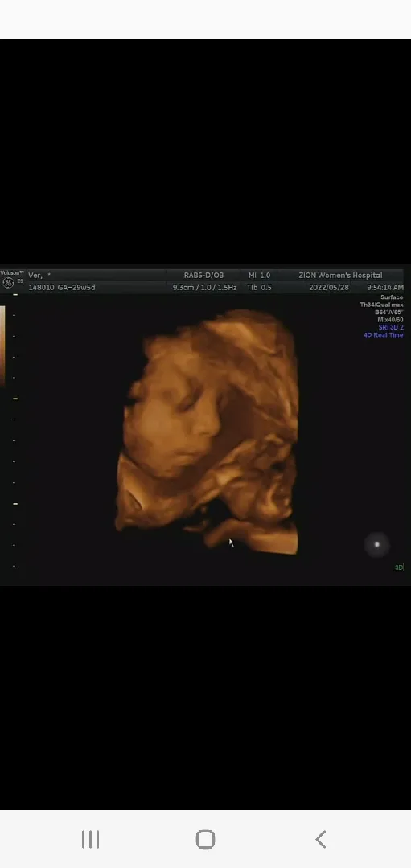Go back with the Android back arrow
The image size is (411, 868).
click(x=321, y=839)
